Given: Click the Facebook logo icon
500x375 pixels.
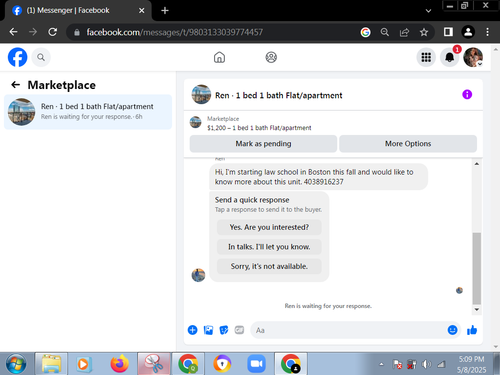Looking at the screenshot, I should tap(17, 57).
